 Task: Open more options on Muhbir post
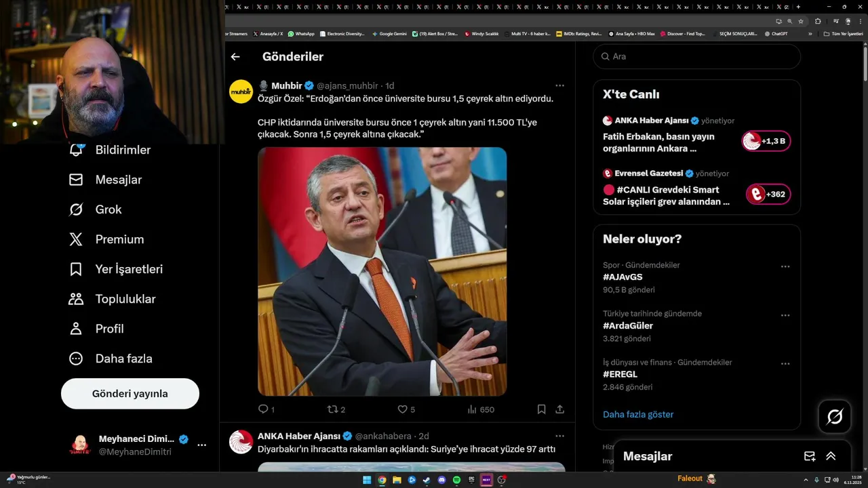click(x=559, y=85)
